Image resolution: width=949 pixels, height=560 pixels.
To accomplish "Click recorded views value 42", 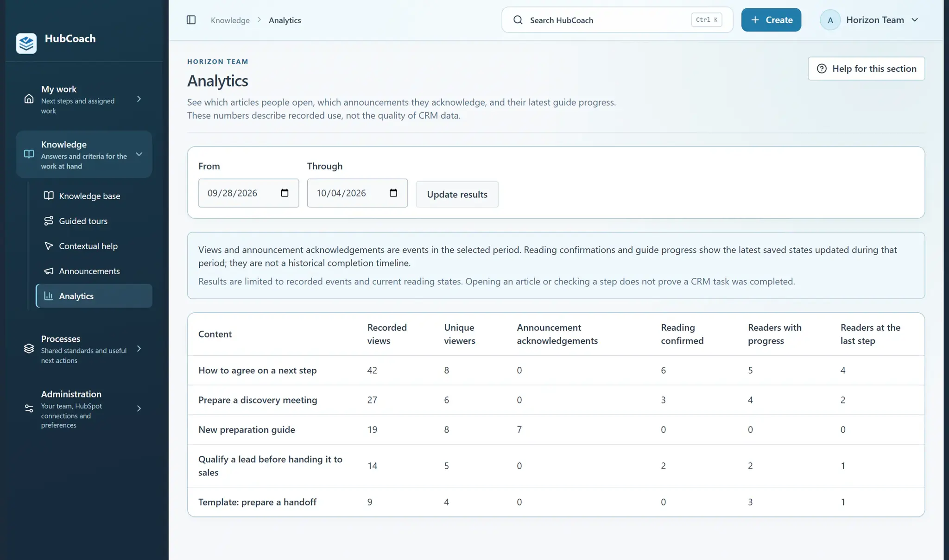I will coord(372,371).
